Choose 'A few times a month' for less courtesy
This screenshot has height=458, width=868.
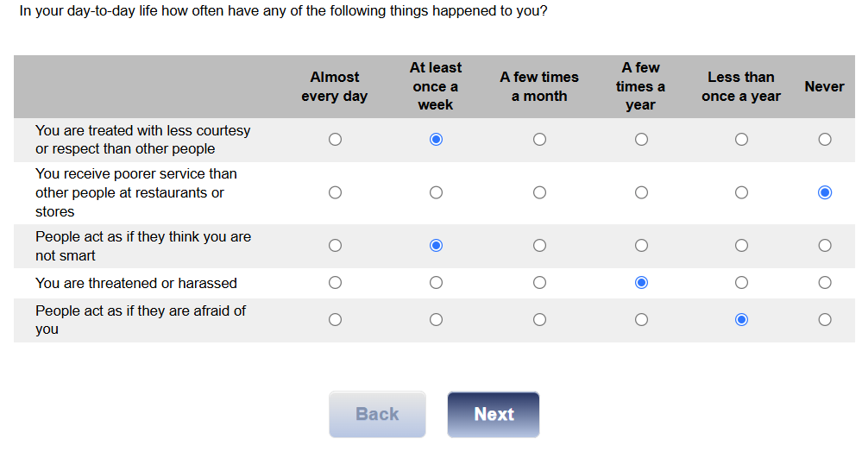coord(540,140)
